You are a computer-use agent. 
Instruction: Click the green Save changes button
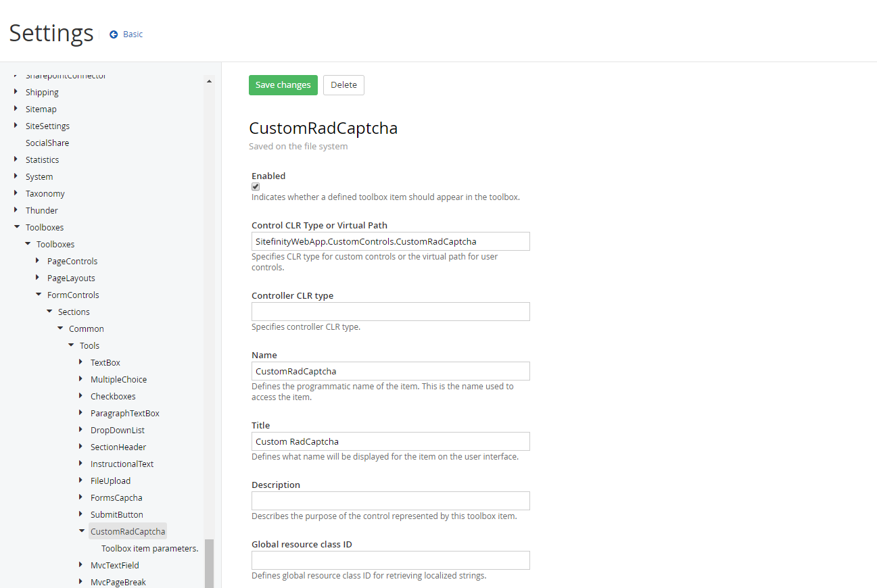coord(283,84)
